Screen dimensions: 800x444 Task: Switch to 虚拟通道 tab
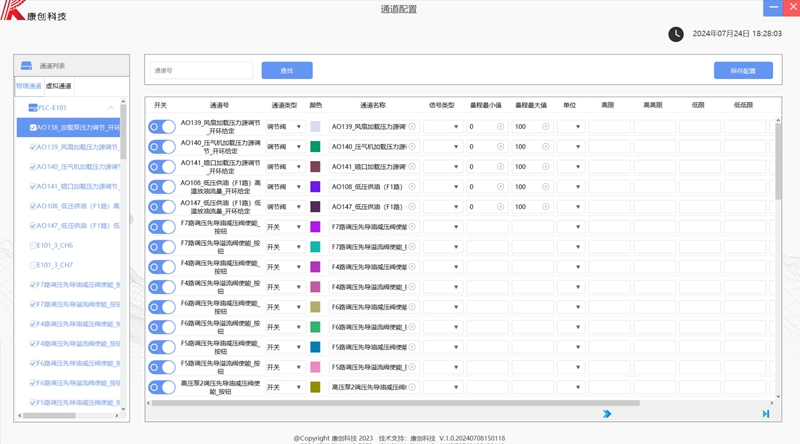tap(59, 86)
